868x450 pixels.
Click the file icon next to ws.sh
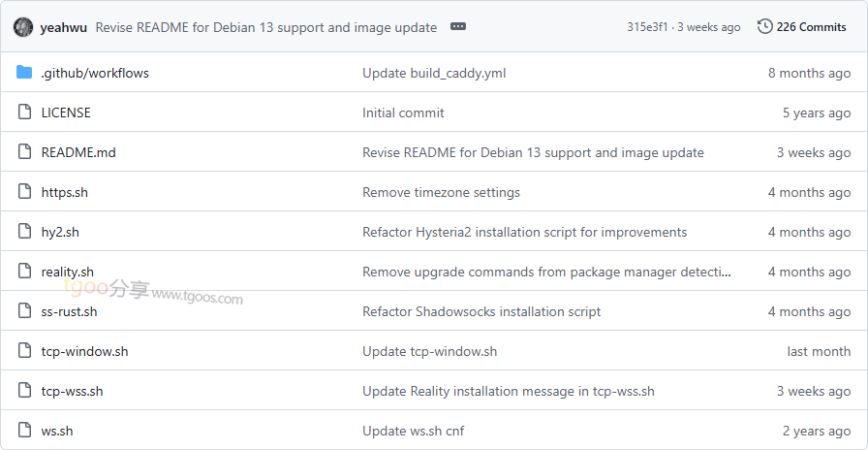[24, 431]
